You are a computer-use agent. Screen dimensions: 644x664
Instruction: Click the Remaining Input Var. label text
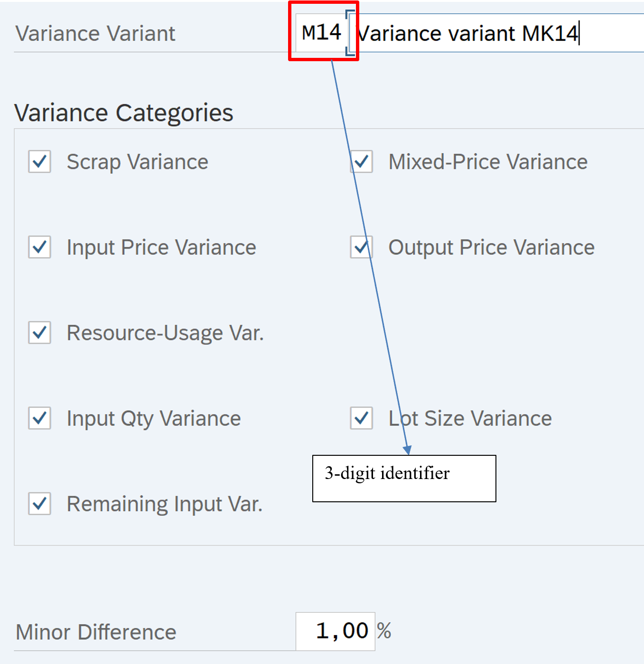coord(164,504)
